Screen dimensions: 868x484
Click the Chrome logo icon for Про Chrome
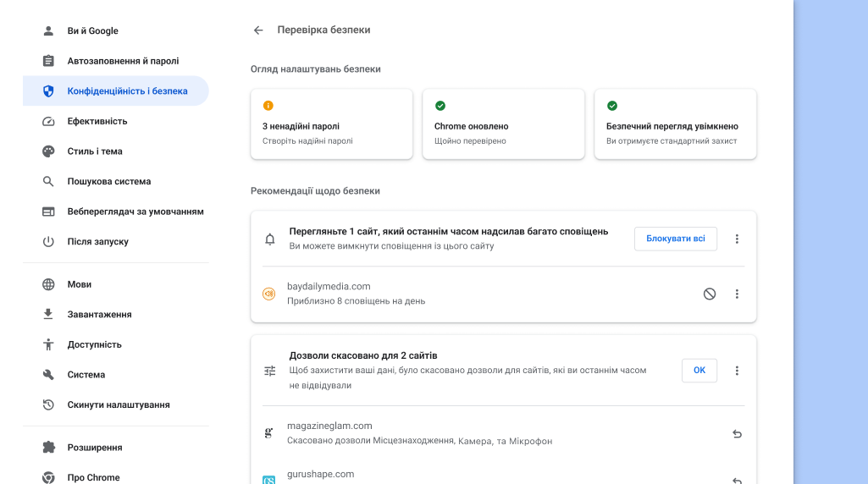[48, 477]
